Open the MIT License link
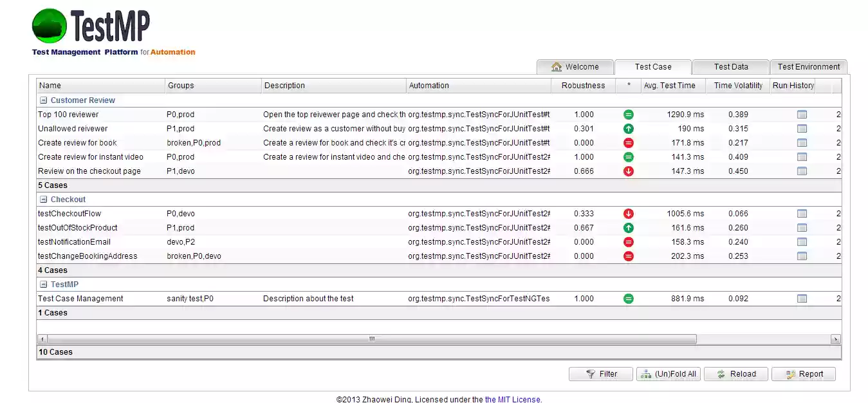The height and width of the screenshot is (403, 868). click(513, 399)
